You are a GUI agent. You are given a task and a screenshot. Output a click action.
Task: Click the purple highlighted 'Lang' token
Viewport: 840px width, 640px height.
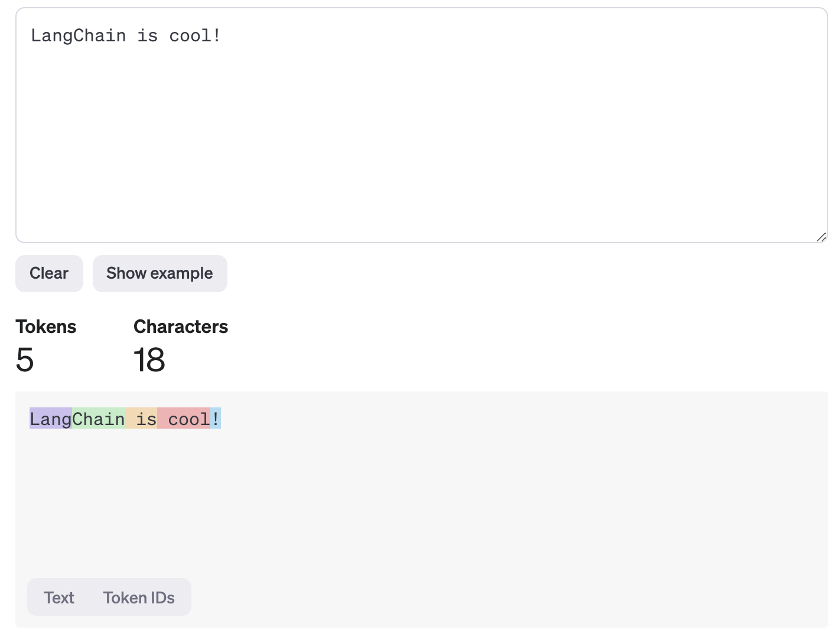[x=51, y=419]
